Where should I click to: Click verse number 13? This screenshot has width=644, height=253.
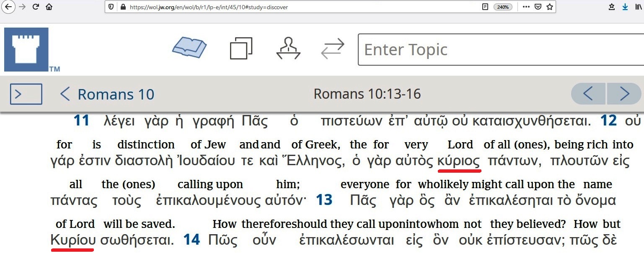324,200
